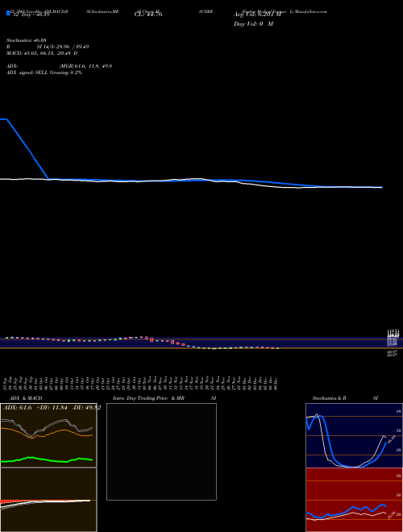Click the blue 12 Day SMA legend square
Screen dimensions: 403x532
[x=8, y=14]
